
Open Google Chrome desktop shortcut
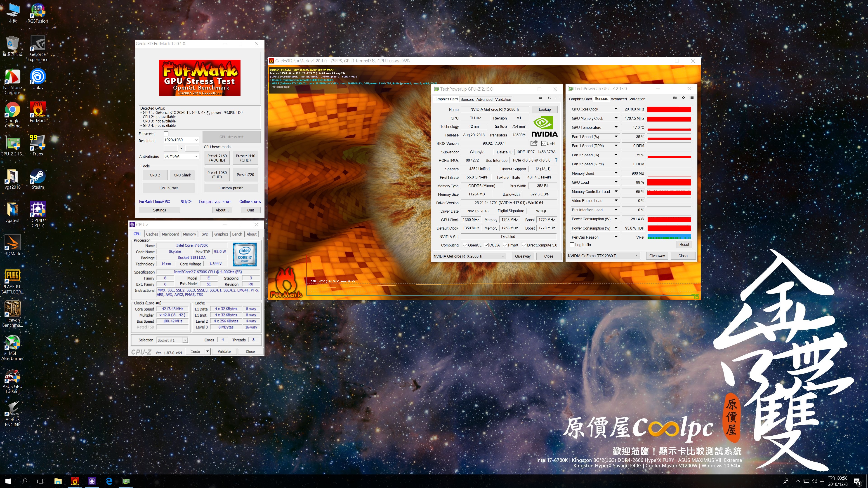pos(12,115)
